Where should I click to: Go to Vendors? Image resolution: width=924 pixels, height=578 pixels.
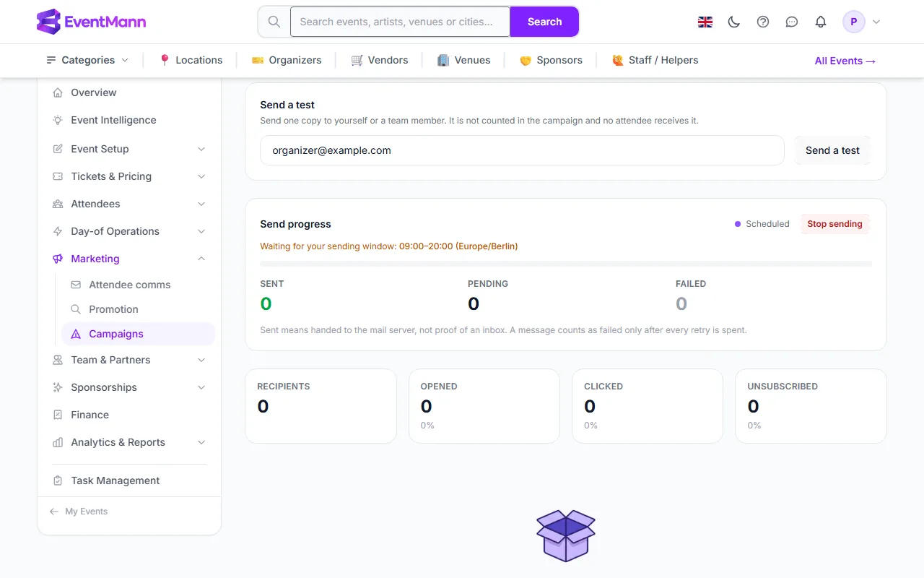(x=380, y=60)
